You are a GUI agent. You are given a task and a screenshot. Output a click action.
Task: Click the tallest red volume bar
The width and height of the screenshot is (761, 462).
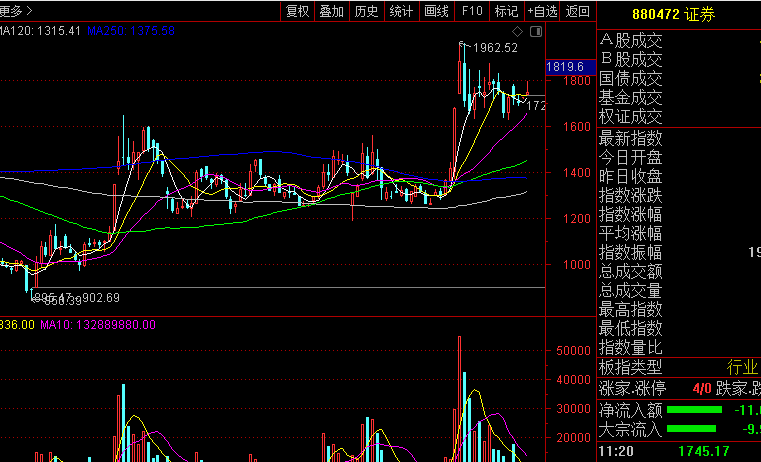[x=460, y=399]
